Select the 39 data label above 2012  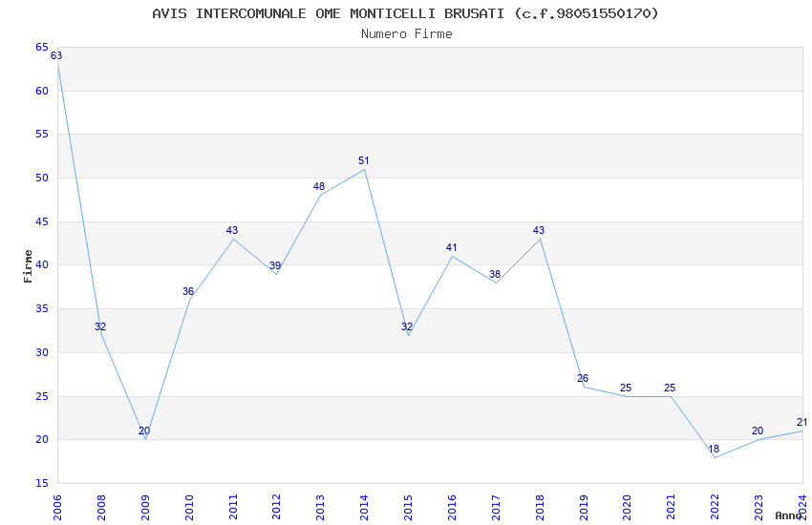coord(275,265)
